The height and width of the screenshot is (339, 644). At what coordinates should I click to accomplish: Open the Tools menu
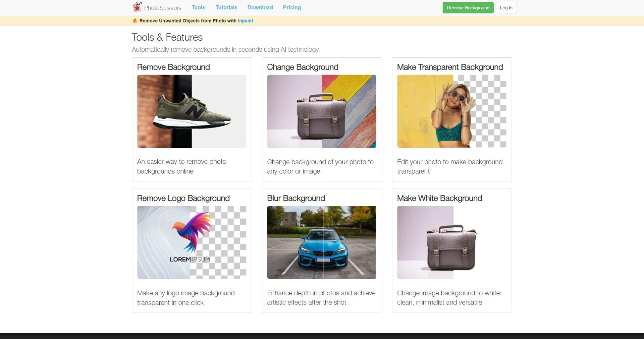[198, 7]
